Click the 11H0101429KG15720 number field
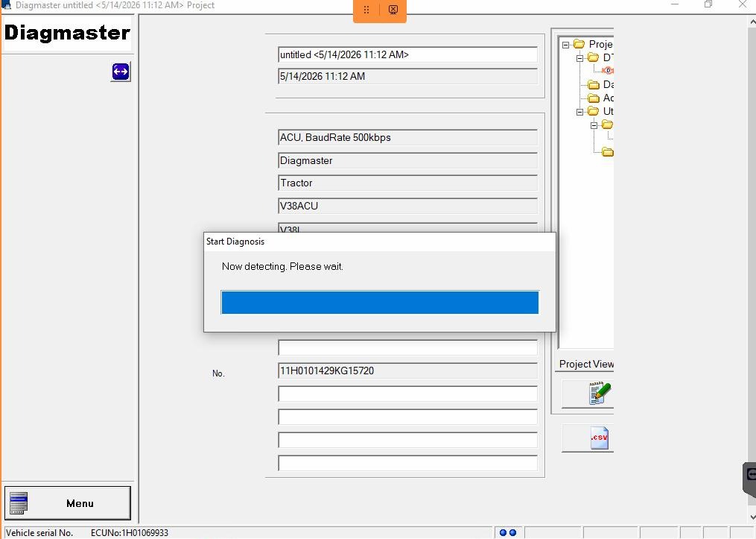This screenshot has height=539, width=756. click(x=407, y=371)
